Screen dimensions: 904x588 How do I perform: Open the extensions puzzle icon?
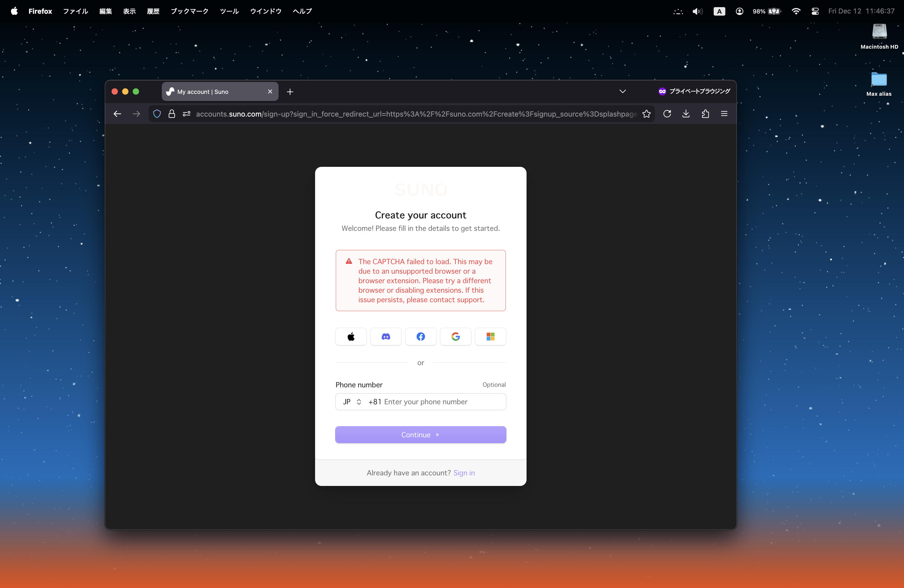pyautogui.click(x=705, y=114)
